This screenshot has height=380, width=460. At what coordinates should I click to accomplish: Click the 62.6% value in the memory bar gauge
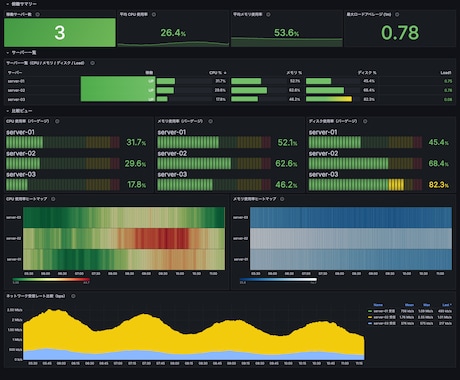tap(286, 164)
